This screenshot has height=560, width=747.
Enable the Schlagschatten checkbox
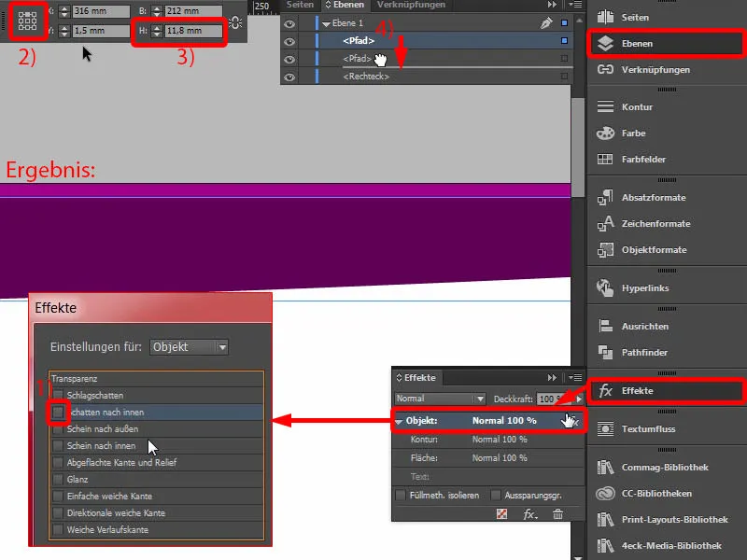[58, 395]
